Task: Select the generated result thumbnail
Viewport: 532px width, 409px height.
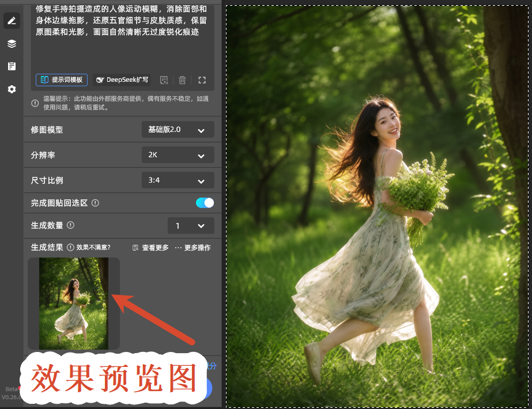Action: [74, 304]
